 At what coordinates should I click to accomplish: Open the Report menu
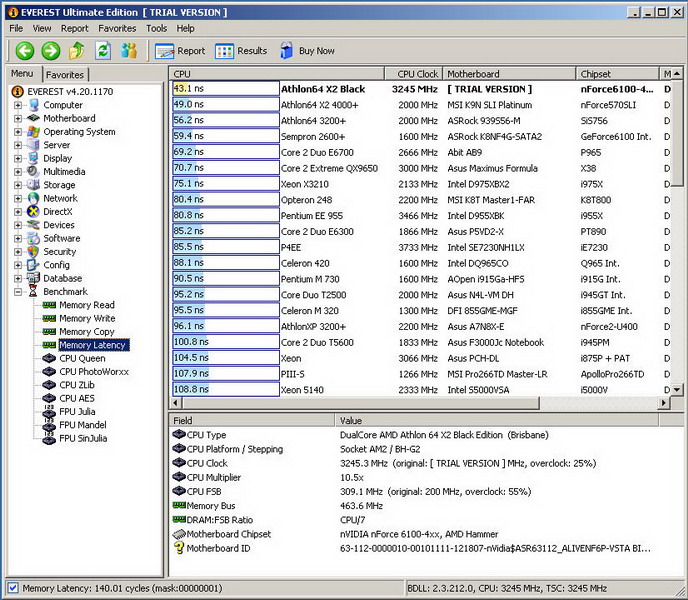tap(75, 29)
